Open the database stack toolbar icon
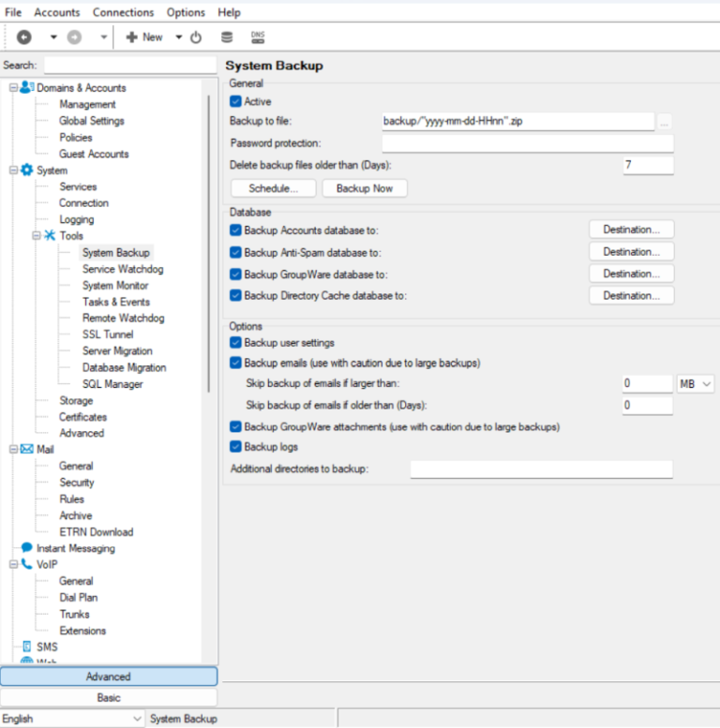Screen dimensions: 720x728 (226, 37)
